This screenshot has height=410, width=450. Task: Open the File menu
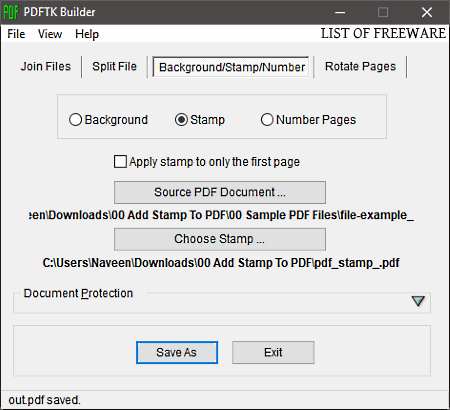click(x=16, y=34)
